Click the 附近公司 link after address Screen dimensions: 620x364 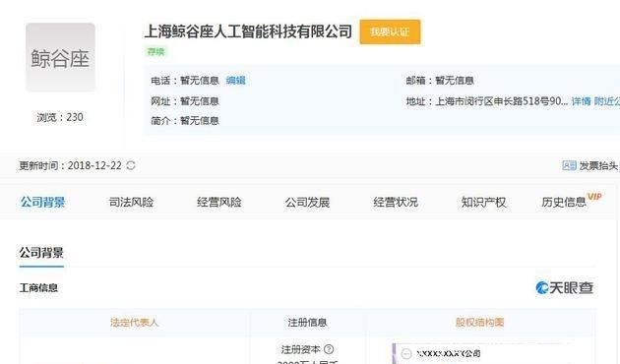pyautogui.click(x=607, y=101)
